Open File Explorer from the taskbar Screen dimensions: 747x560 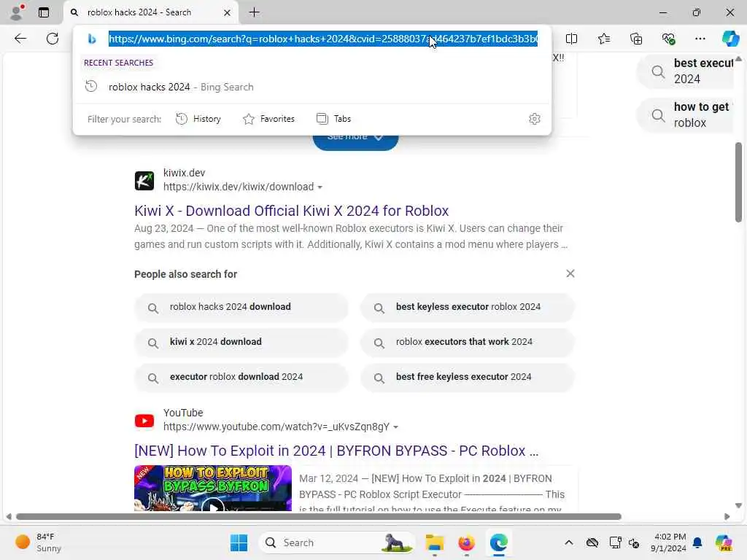tap(435, 542)
